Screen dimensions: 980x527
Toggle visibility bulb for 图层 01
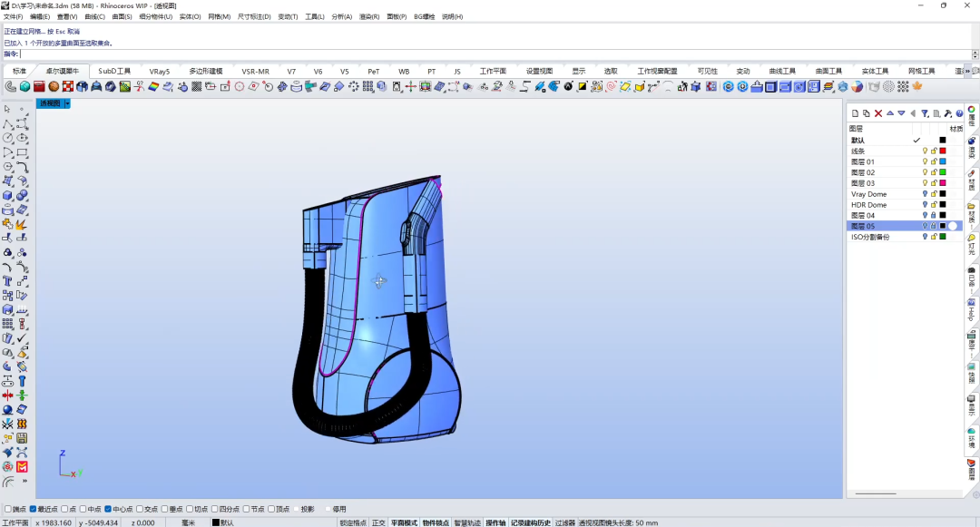(925, 161)
